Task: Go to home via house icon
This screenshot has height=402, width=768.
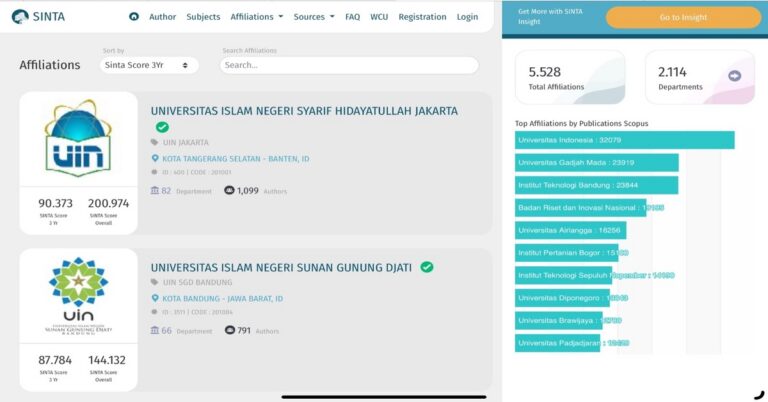Action: click(x=134, y=17)
